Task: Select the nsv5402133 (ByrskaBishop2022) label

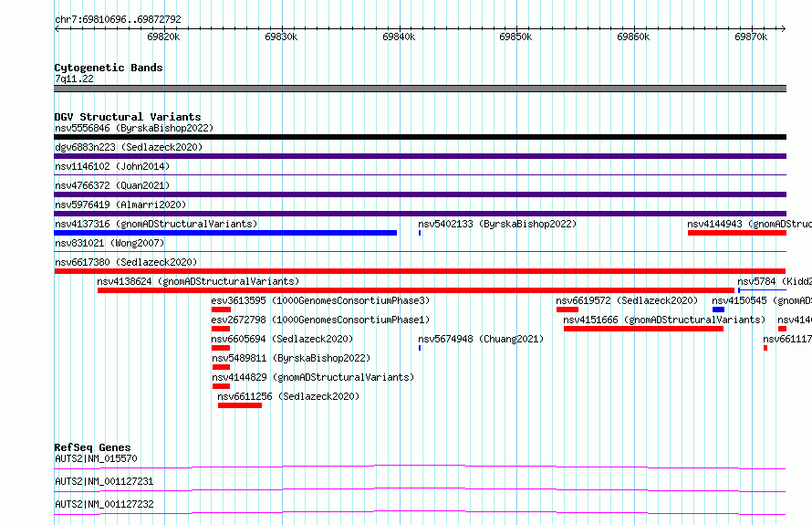Action: [x=497, y=224]
